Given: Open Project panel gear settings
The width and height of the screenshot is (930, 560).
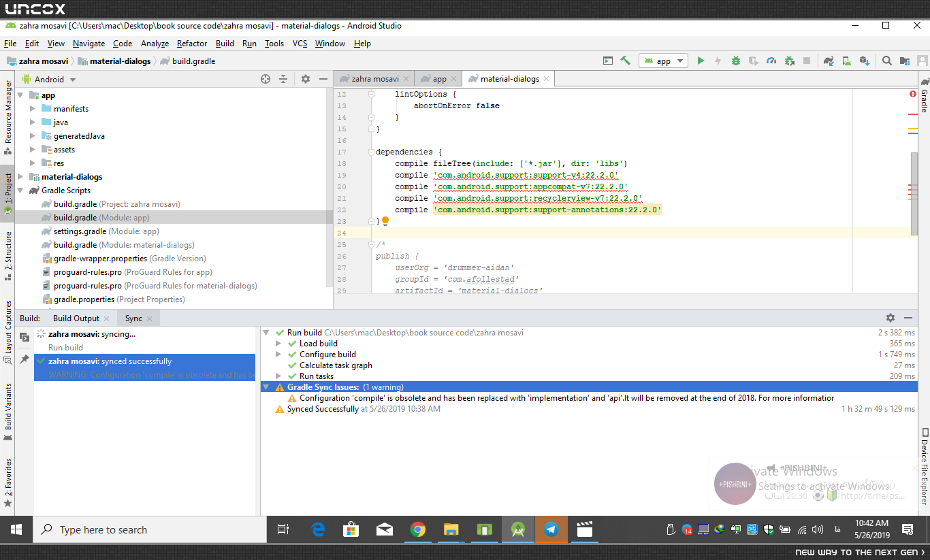Looking at the screenshot, I should (306, 79).
